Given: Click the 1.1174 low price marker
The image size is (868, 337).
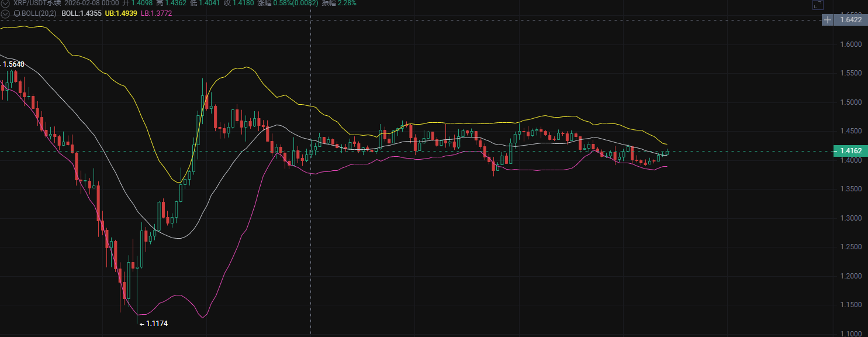Looking at the screenshot, I should pos(157,323).
